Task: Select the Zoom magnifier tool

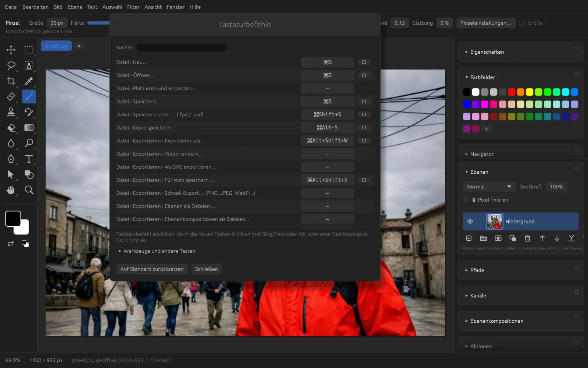Action: [29, 190]
